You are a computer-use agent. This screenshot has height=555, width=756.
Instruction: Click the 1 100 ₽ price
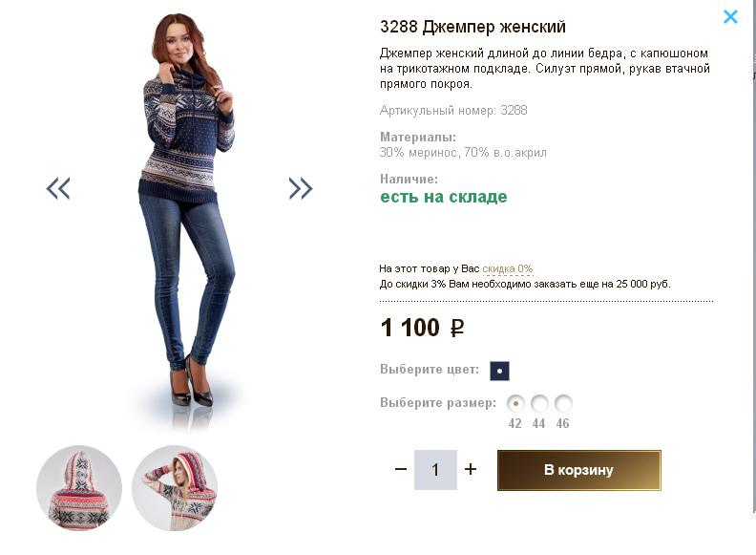(422, 329)
